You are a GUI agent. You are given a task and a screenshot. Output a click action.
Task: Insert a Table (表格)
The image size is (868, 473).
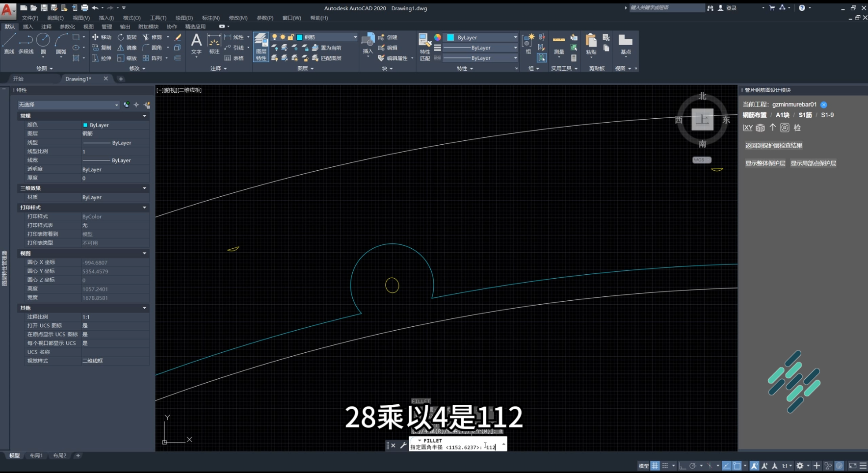point(234,58)
